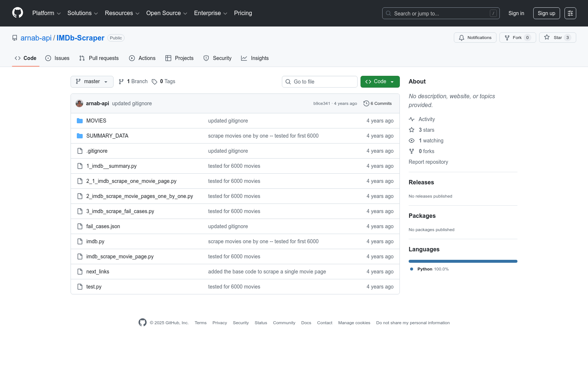Open the commit hash b9ce341
The image size is (588, 368).
click(x=322, y=103)
